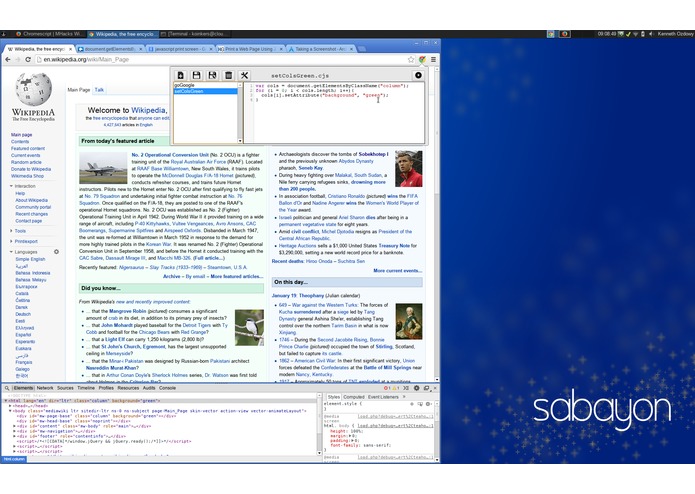Screen dimensions: 695x494
Task: Expand the div id mw-navigation node
Action: (15, 431)
